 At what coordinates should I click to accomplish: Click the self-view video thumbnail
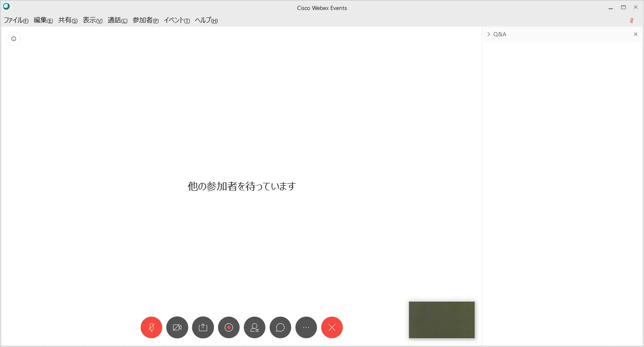(x=441, y=320)
